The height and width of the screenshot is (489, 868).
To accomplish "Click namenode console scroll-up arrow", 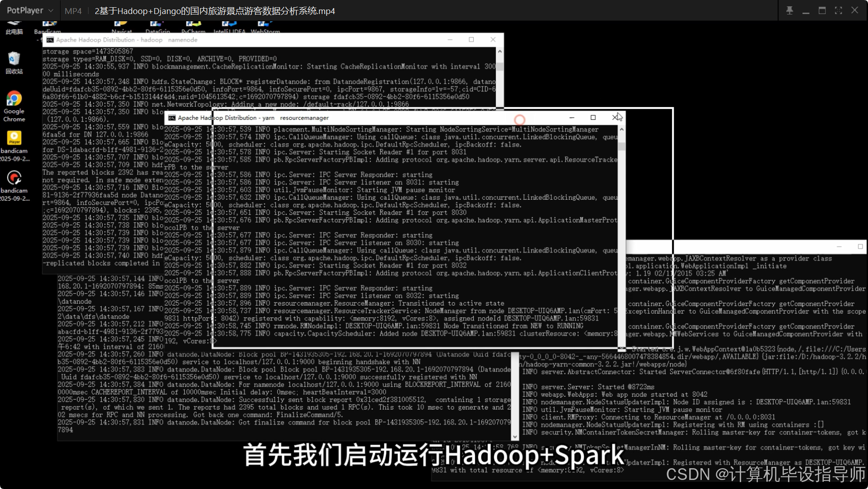I will click(499, 52).
